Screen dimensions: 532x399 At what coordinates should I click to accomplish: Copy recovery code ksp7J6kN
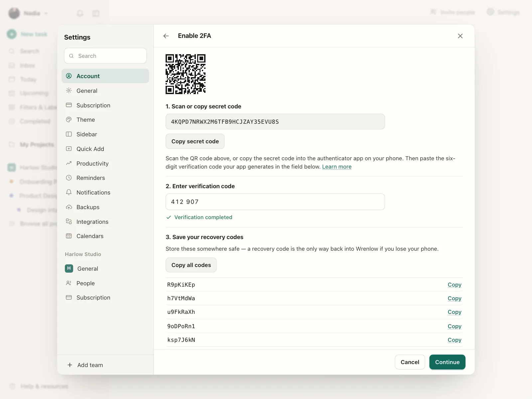tap(455, 340)
